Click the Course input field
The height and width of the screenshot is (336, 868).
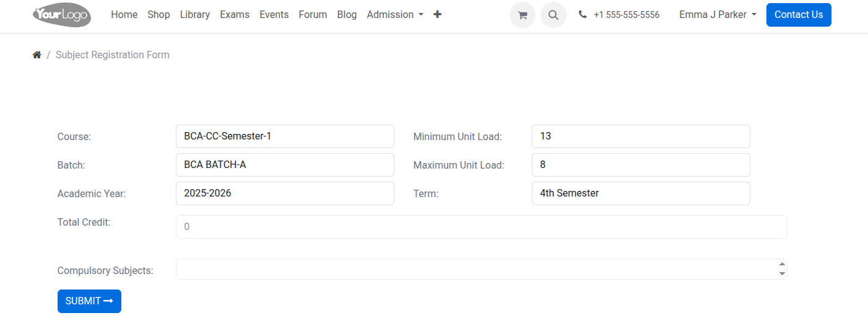click(x=285, y=136)
